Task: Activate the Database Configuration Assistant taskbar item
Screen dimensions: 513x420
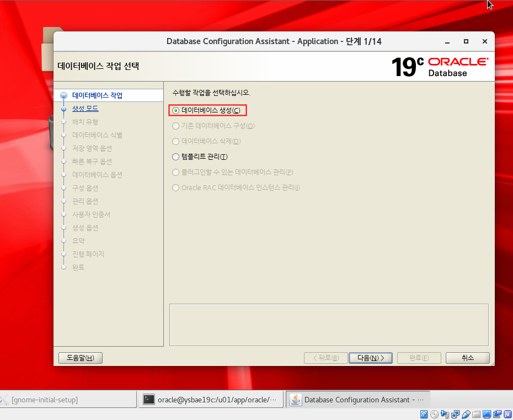Action: pyautogui.click(x=358, y=400)
